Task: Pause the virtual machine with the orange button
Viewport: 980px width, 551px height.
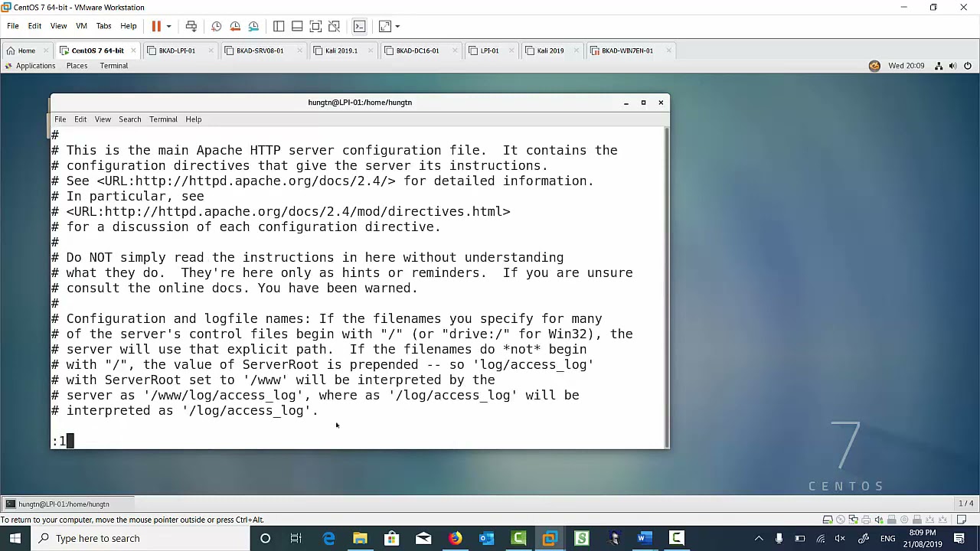Action: point(156,26)
